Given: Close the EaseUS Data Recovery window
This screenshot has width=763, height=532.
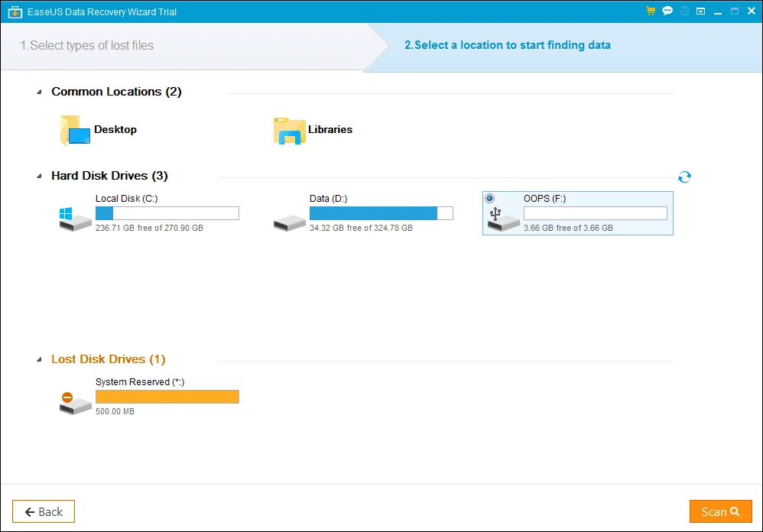Looking at the screenshot, I should [x=752, y=11].
